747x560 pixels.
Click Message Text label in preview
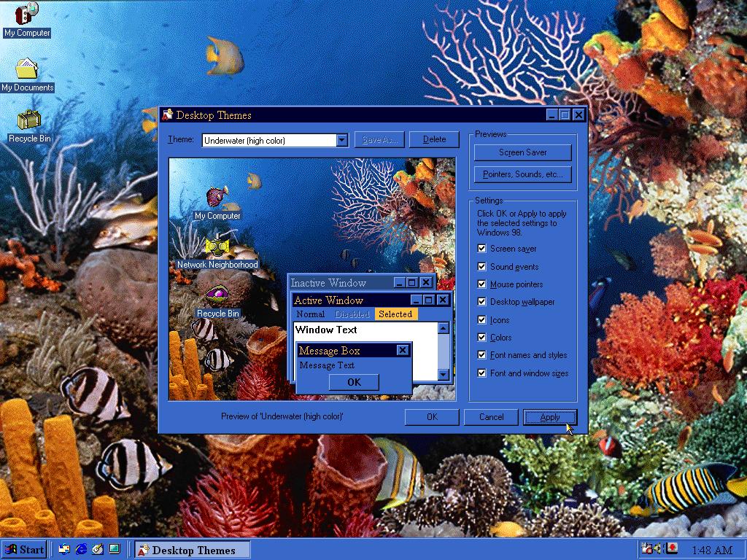pos(327,366)
